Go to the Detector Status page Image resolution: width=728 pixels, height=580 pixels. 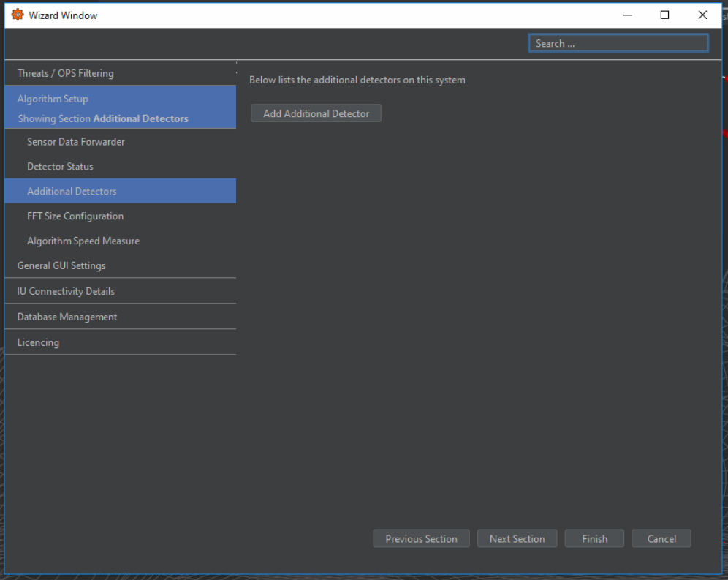[60, 167]
